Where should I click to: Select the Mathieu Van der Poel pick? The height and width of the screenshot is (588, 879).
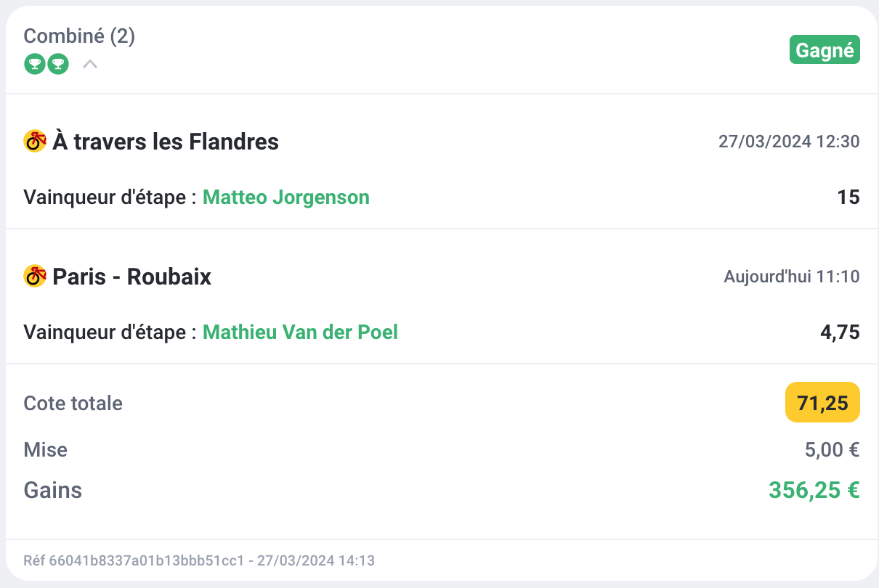pyautogui.click(x=300, y=332)
